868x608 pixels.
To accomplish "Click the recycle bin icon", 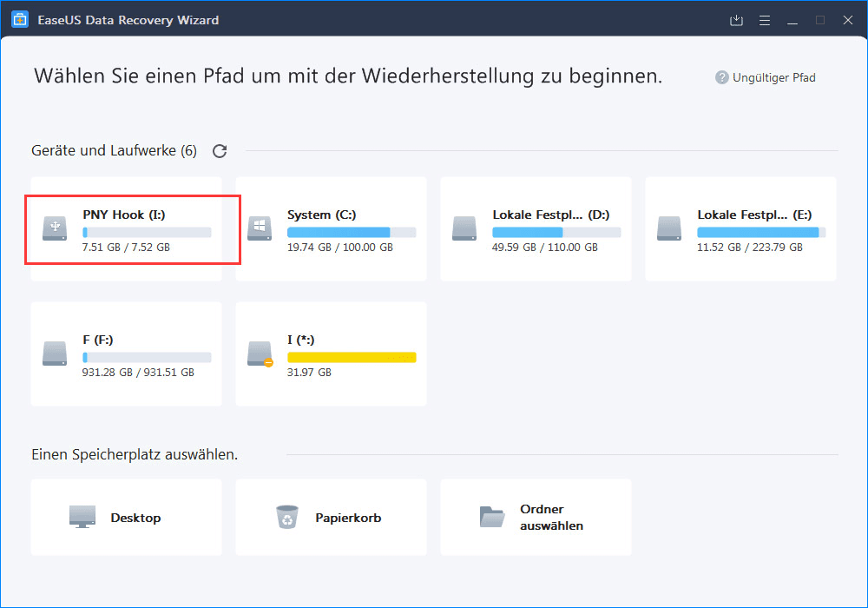I will pyautogui.click(x=287, y=517).
